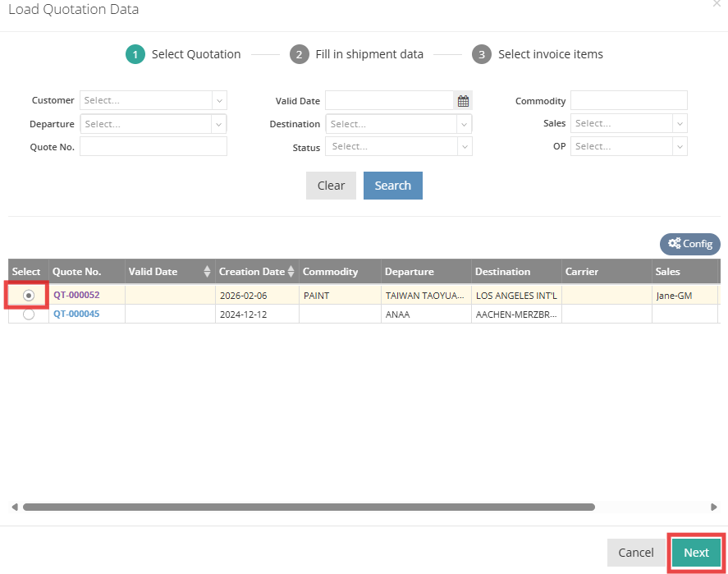Open quotation link QT-000045
This screenshot has width=728, height=574.
point(76,314)
